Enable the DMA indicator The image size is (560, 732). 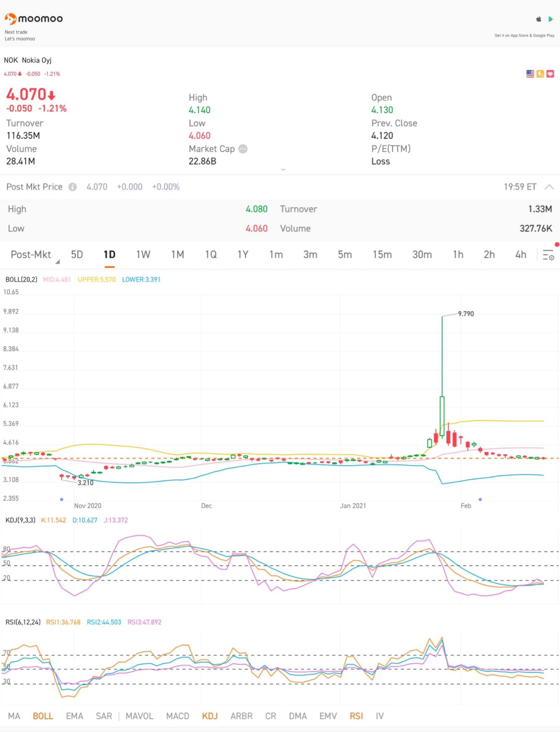tap(298, 716)
